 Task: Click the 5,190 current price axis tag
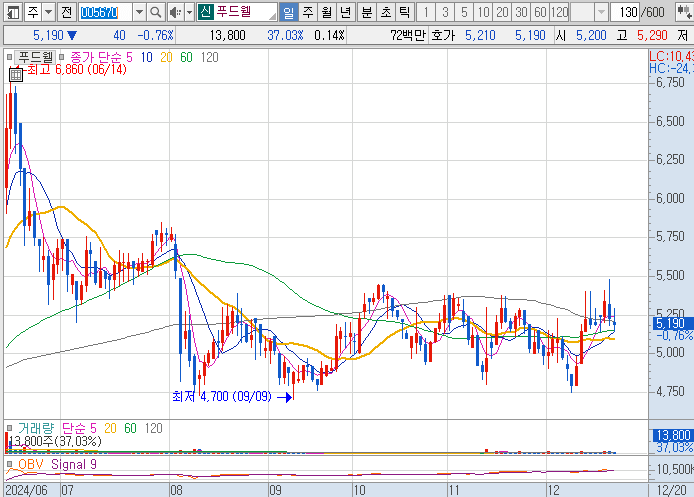click(x=671, y=324)
